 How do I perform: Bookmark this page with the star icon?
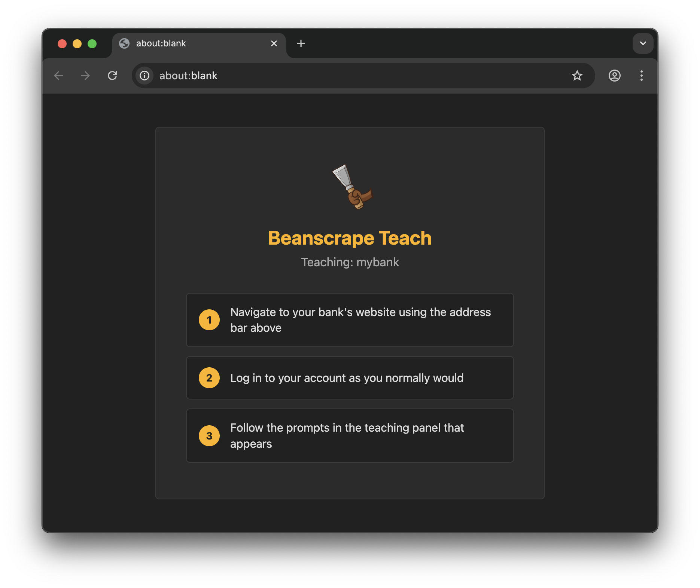[x=577, y=76]
